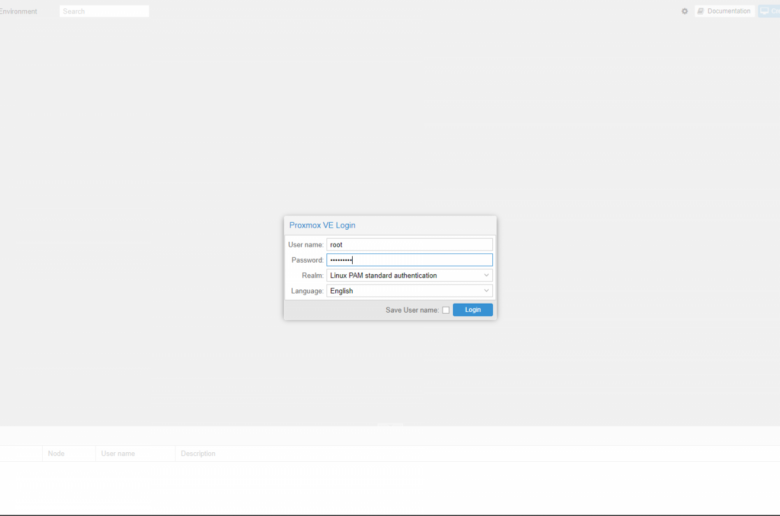Click the User name column header in the log table
The height and width of the screenshot is (516, 780).
click(x=135, y=453)
